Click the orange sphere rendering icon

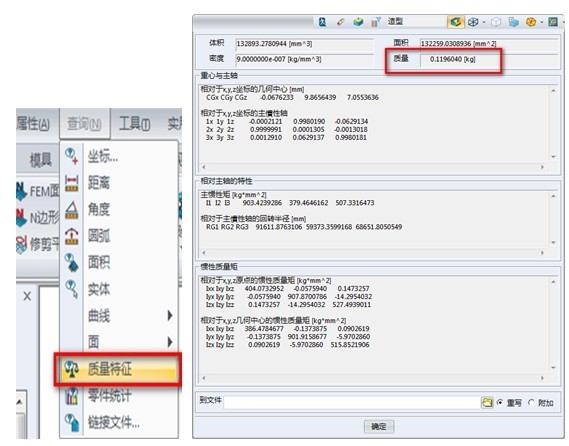pos(531,22)
